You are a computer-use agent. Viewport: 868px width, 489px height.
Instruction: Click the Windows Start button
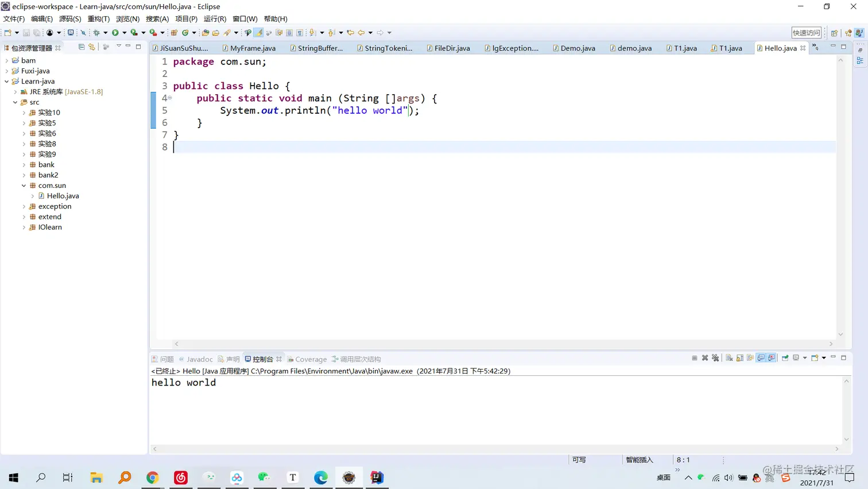14,478
